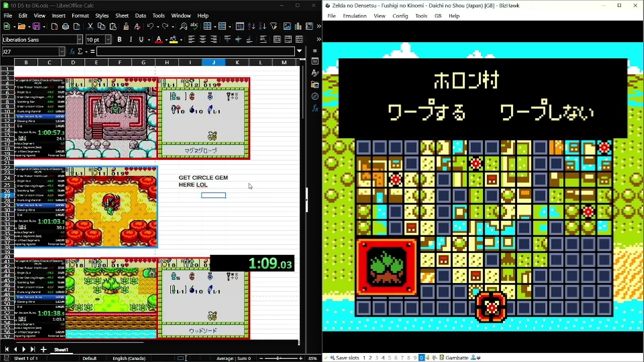Toggle Bold formatting
The height and width of the screenshot is (362, 644).
119,39
